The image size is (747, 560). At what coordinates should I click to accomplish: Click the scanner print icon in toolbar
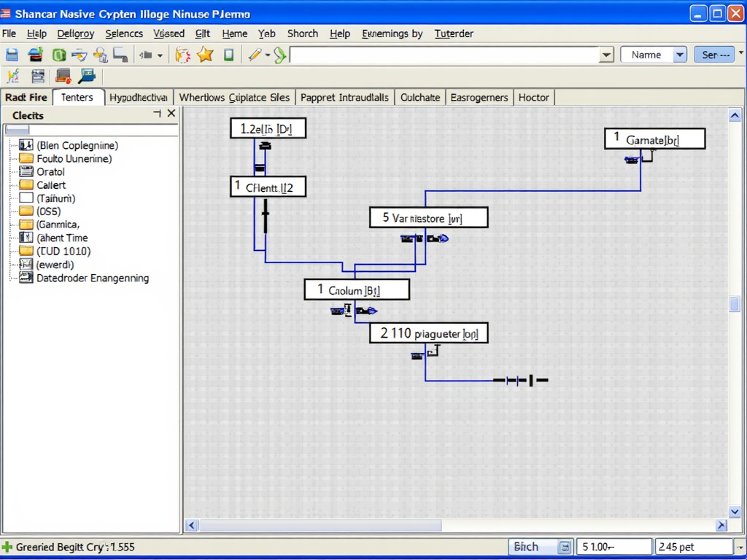click(x=80, y=55)
